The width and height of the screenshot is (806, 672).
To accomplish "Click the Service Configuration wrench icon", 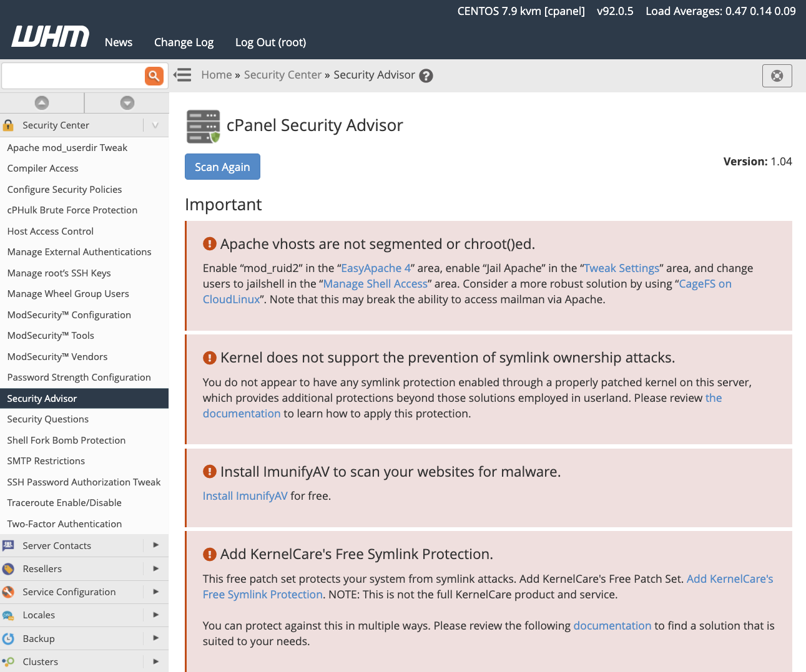I will (x=8, y=592).
